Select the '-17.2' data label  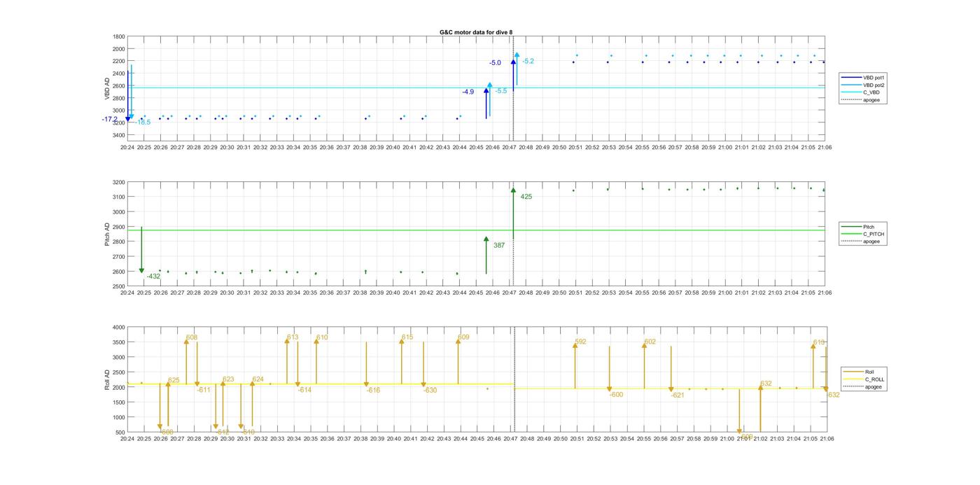click(x=110, y=120)
